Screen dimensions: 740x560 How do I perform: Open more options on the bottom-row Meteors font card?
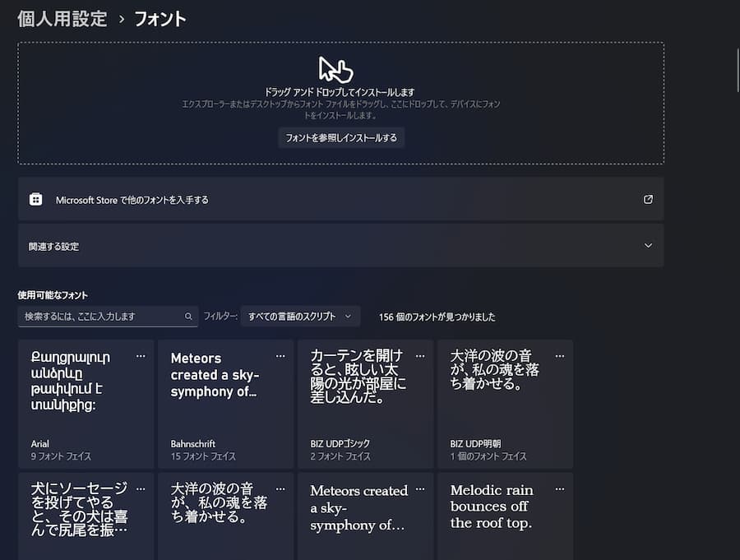tap(419, 488)
